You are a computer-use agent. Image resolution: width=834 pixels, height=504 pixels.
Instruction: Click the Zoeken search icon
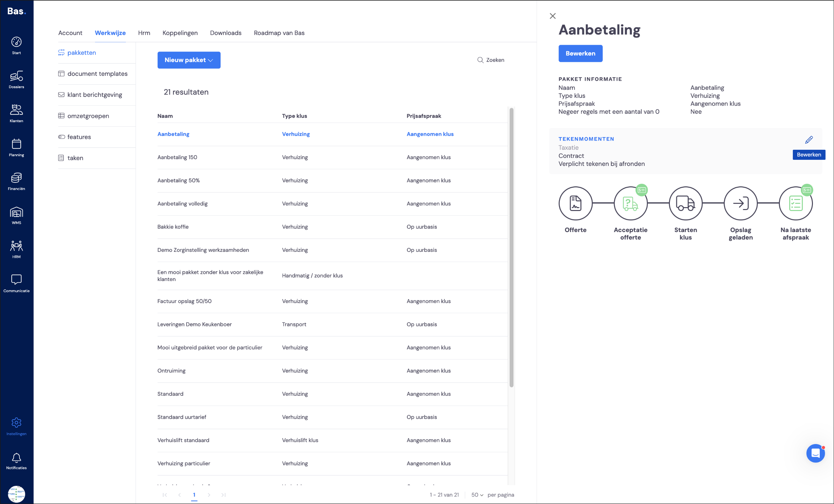(480, 60)
